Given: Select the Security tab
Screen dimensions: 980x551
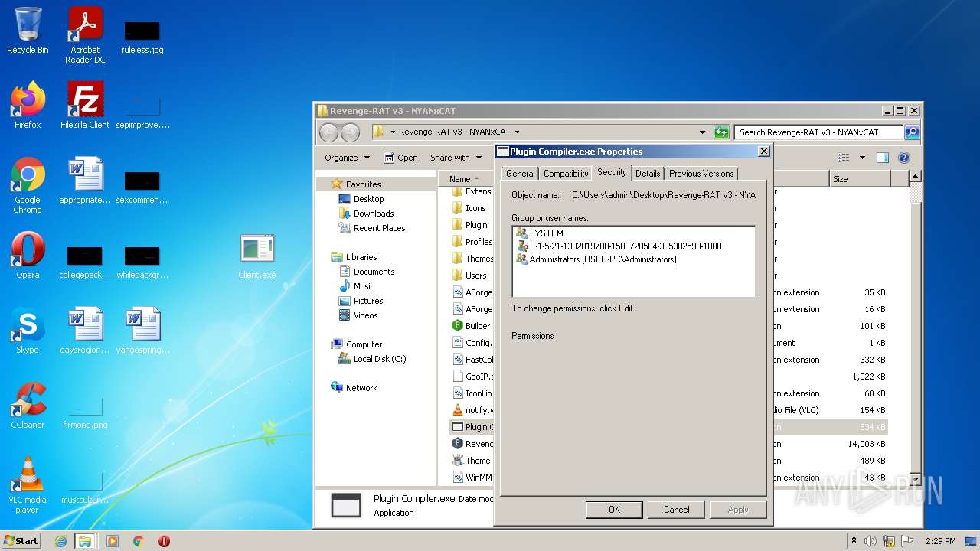Looking at the screenshot, I should pos(612,172).
